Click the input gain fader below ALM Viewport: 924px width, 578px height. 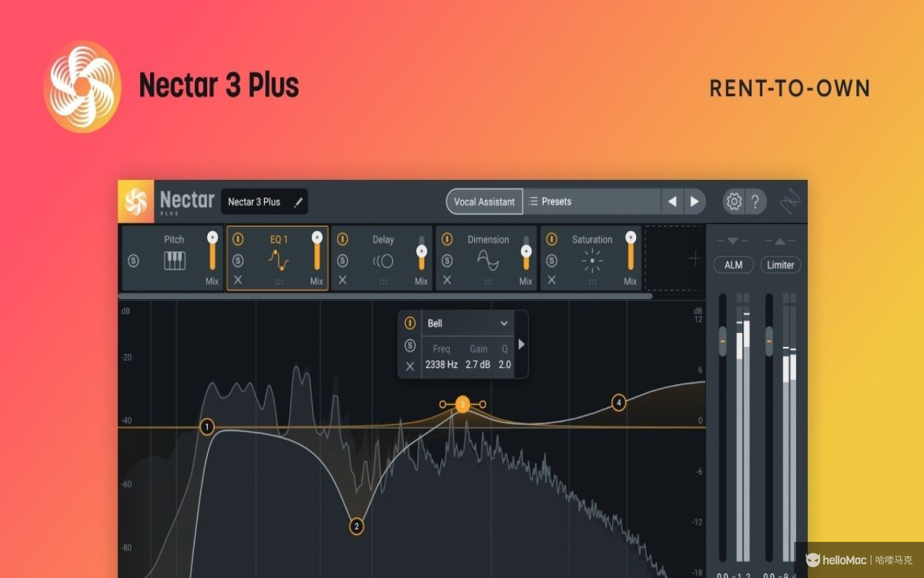(x=723, y=341)
